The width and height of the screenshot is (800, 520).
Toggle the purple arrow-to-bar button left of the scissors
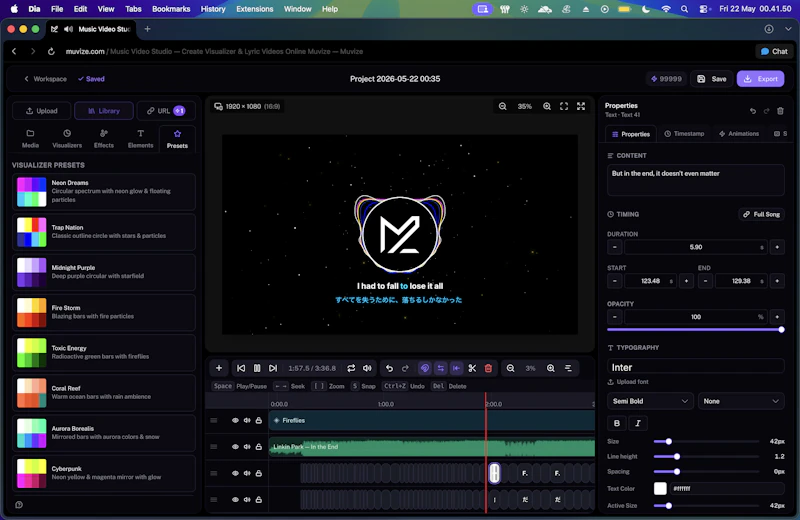click(456, 368)
